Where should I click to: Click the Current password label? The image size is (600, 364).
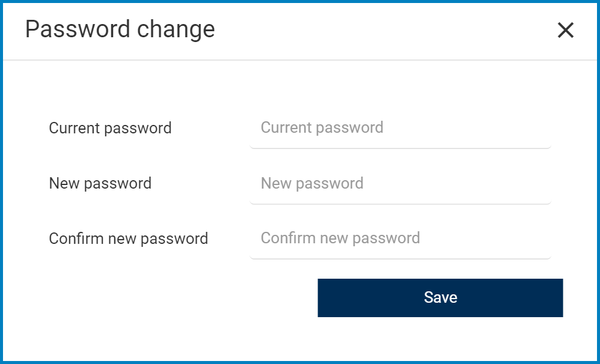coord(110,128)
